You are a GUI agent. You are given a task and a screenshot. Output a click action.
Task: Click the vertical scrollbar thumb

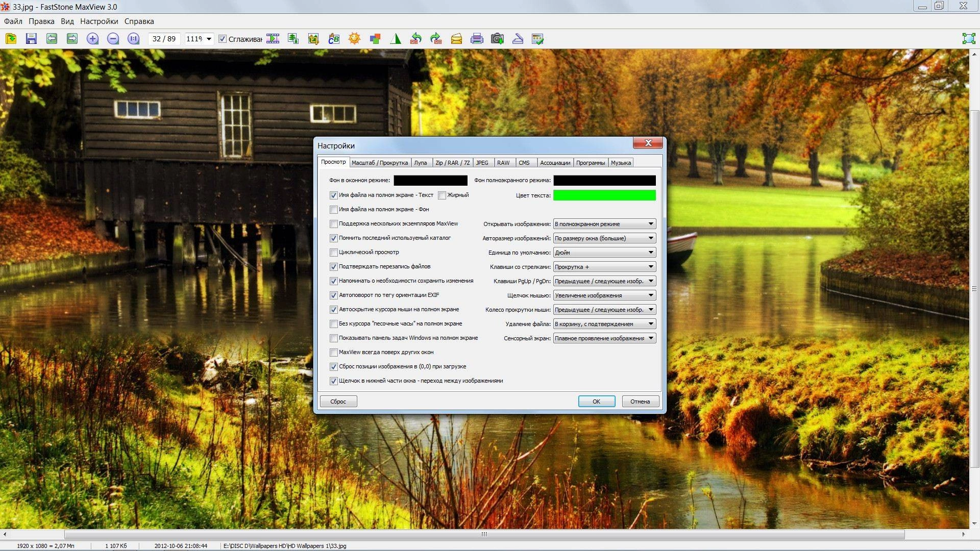click(974, 288)
